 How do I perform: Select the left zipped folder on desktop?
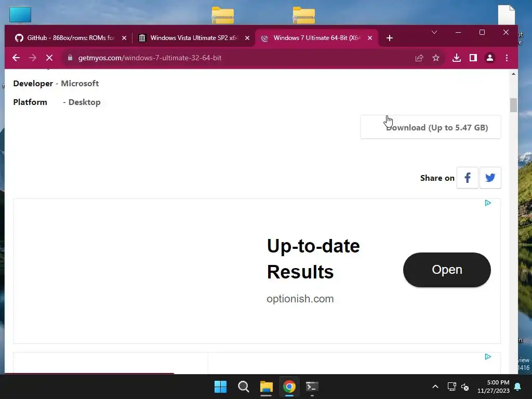click(222, 15)
